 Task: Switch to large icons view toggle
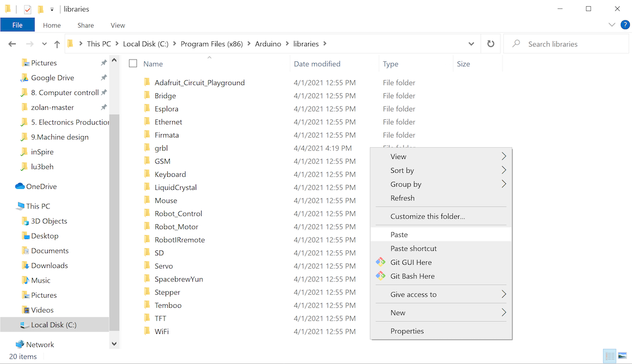[623, 356]
